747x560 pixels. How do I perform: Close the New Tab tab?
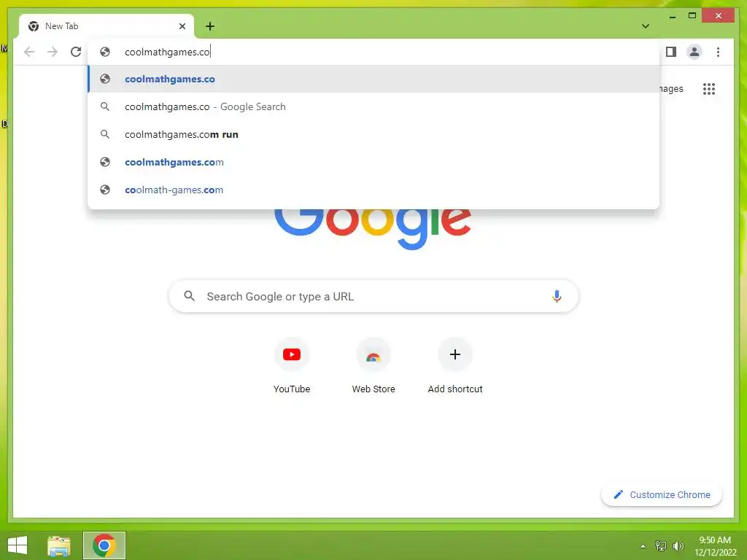[x=182, y=26]
